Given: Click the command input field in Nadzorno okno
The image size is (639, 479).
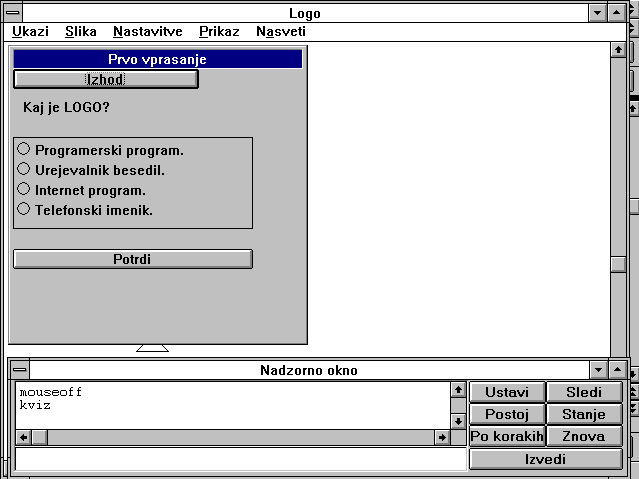Looking at the screenshot, I should pos(240,459).
